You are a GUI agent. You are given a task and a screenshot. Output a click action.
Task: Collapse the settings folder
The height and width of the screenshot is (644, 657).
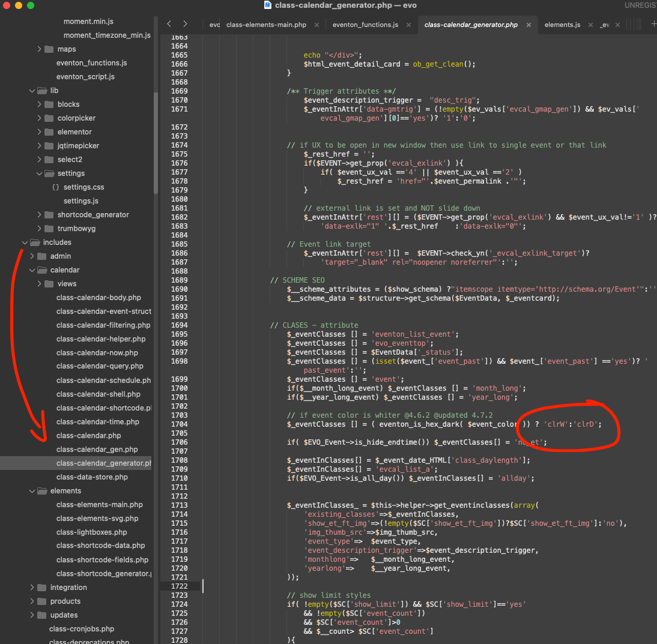[x=39, y=173]
